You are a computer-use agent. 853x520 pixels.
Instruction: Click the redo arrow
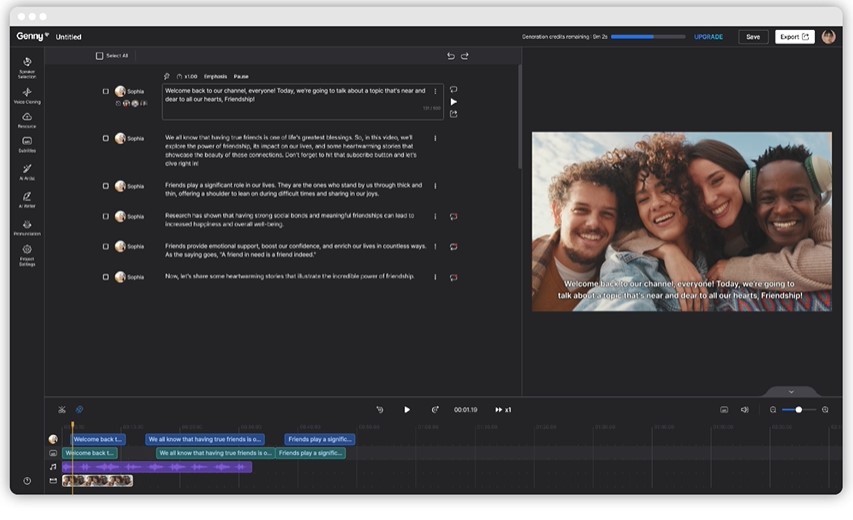[465, 56]
